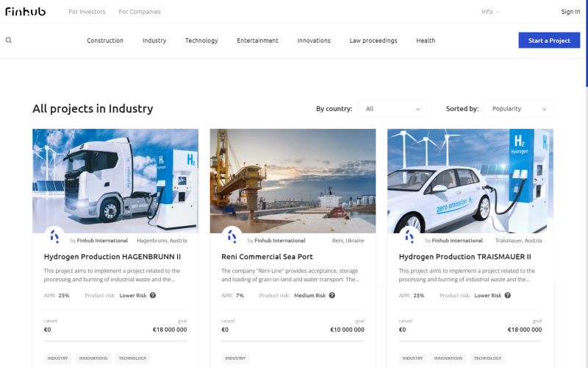
Task: Click INDUSTRY tag on Hagenbrunn II card
Action: pyautogui.click(x=58, y=358)
